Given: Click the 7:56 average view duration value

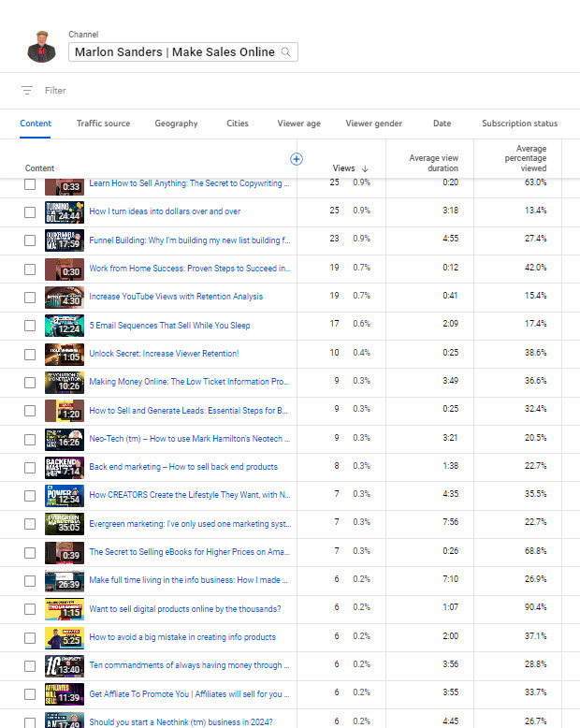Looking at the screenshot, I should click(451, 522).
